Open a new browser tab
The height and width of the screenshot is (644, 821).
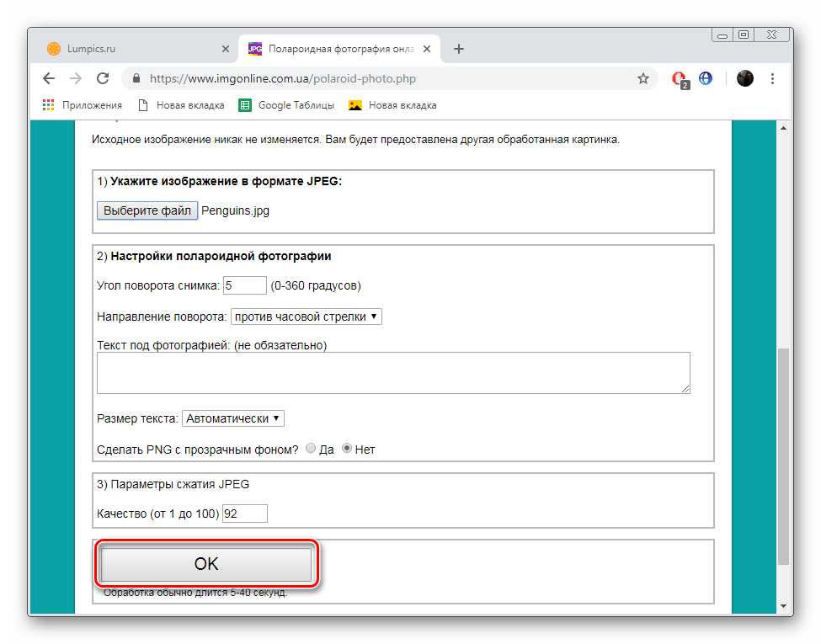coord(459,49)
